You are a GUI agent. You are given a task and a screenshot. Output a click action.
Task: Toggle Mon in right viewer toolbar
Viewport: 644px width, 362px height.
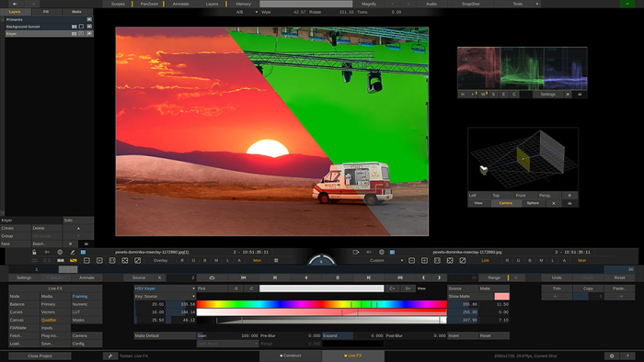click(581, 261)
